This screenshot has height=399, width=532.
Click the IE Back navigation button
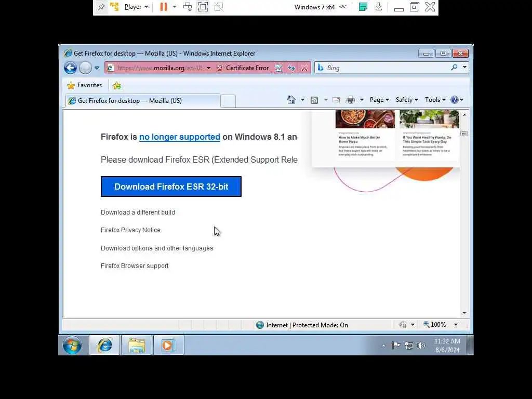[70, 68]
